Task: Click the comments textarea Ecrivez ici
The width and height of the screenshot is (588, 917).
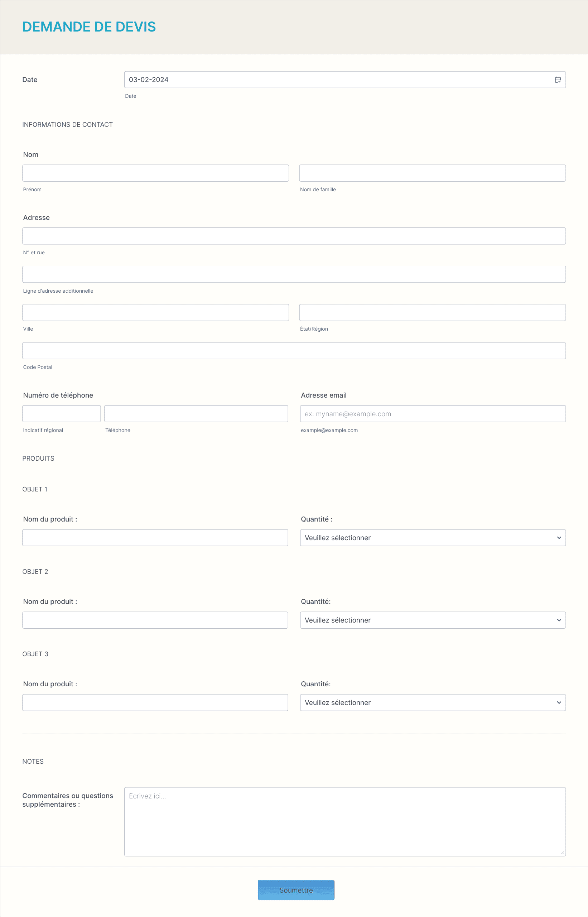Action: pyautogui.click(x=344, y=821)
